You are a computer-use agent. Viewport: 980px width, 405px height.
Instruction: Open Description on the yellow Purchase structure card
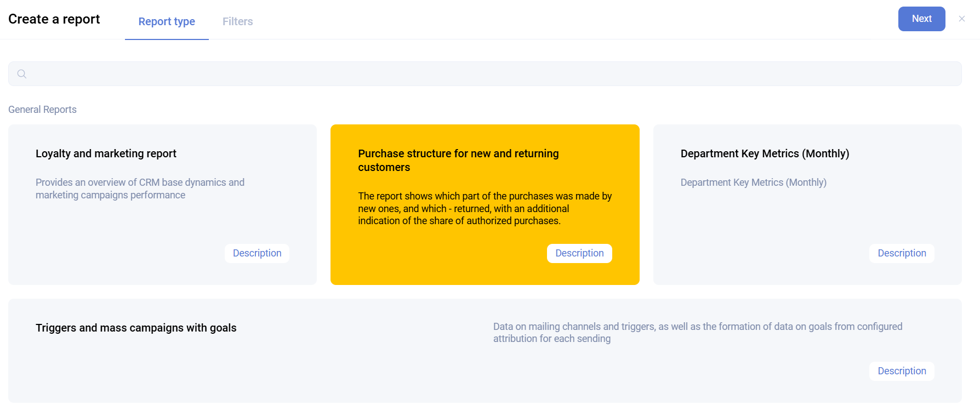click(x=579, y=253)
